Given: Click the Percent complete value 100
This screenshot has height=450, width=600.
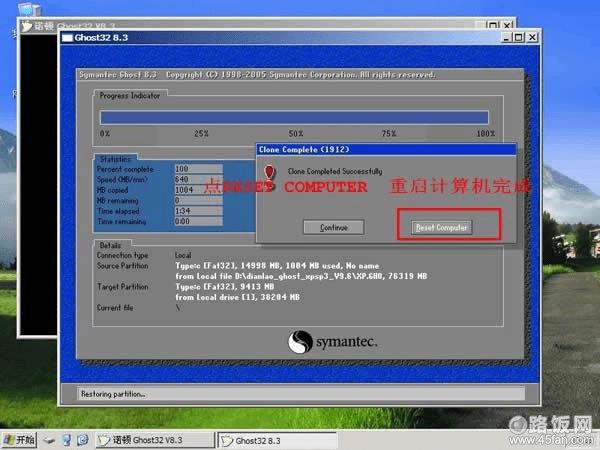Looking at the screenshot, I should (199, 169).
